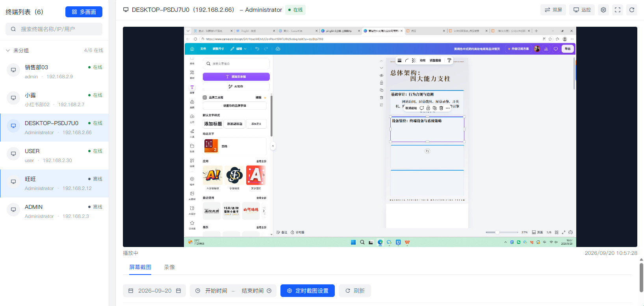Open the AI设计 sidebar icon in Canva
This screenshot has height=306, width=644.
[192, 210]
